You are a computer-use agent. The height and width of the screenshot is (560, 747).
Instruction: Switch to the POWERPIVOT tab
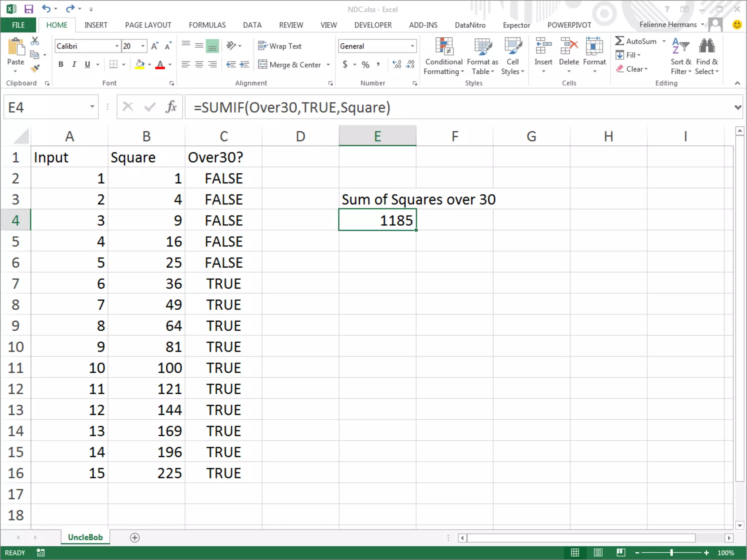click(569, 25)
